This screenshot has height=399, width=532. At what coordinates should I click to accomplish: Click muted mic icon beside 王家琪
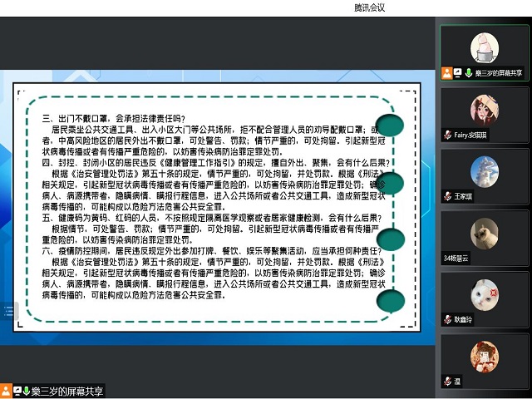pos(448,196)
